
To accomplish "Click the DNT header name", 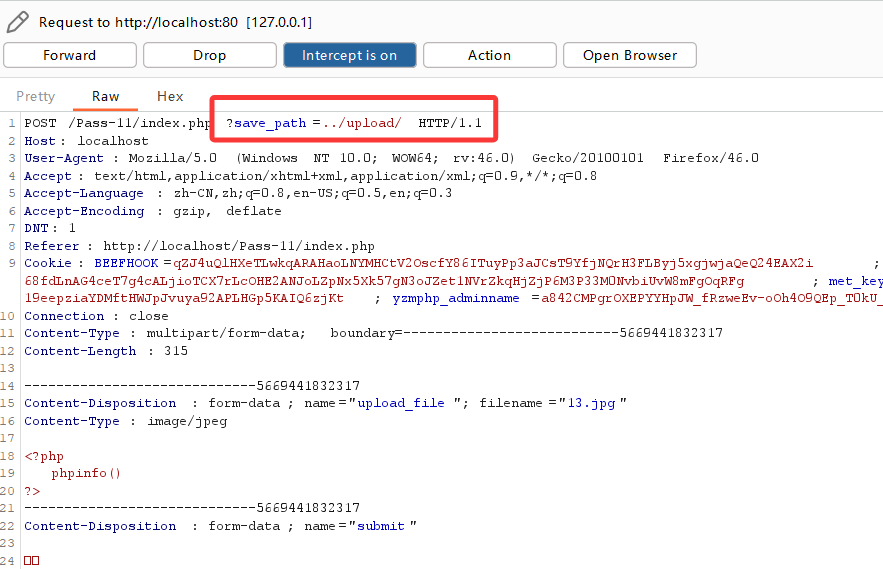I will [37, 228].
